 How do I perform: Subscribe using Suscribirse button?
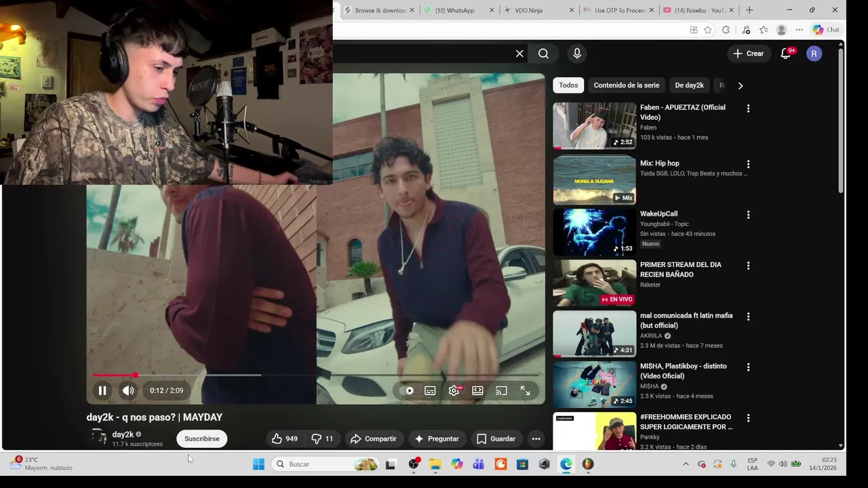point(202,439)
